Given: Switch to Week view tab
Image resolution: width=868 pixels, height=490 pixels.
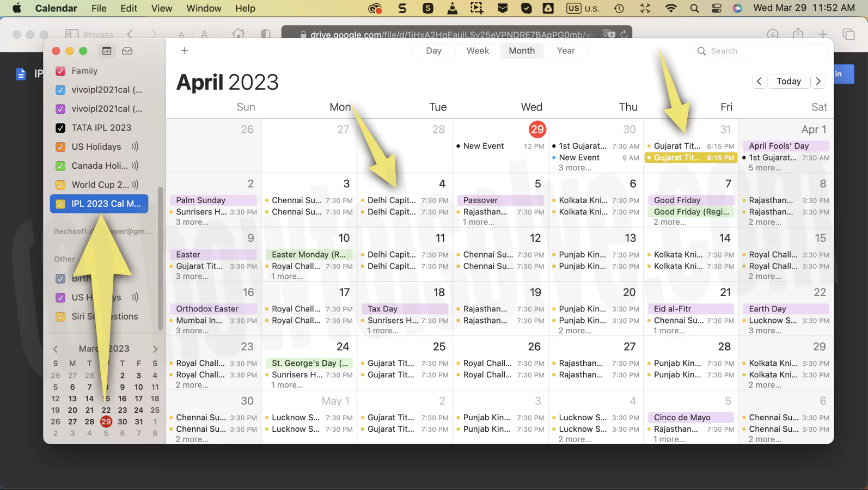Looking at the screenshot, I should 478,51.
